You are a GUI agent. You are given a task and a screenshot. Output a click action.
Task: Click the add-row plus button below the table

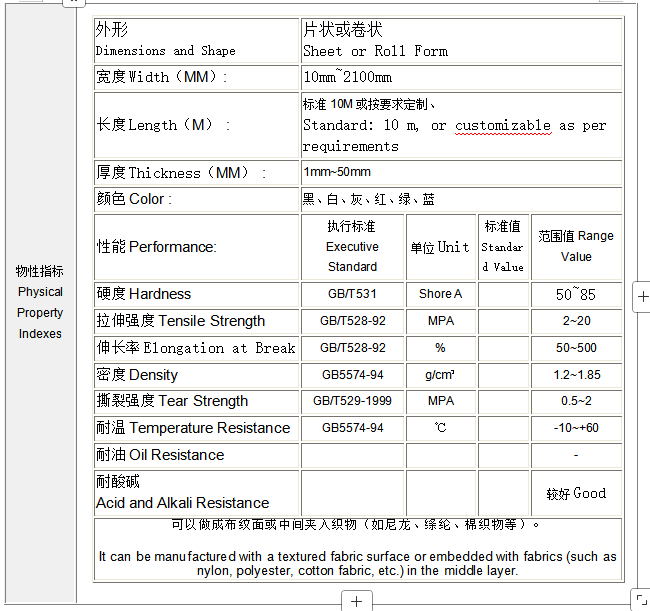[357, 601]
